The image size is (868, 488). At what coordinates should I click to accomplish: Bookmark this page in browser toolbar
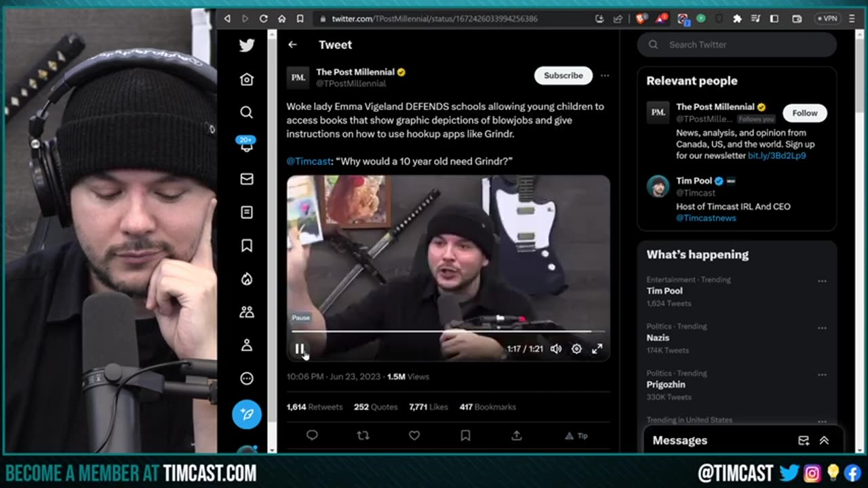(300, 18)
